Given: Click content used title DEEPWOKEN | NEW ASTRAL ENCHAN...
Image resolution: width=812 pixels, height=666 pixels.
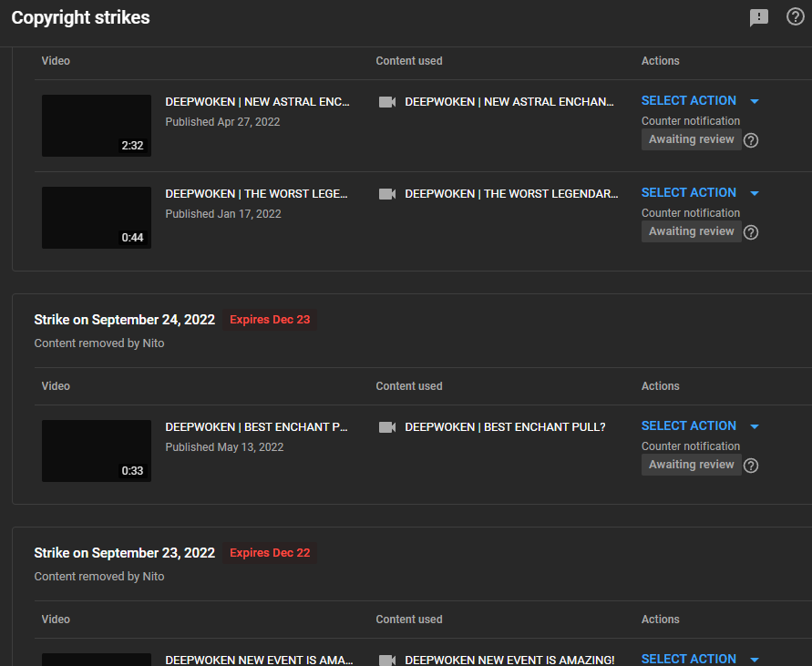Looking at the screenshot, I should (509, 102).
